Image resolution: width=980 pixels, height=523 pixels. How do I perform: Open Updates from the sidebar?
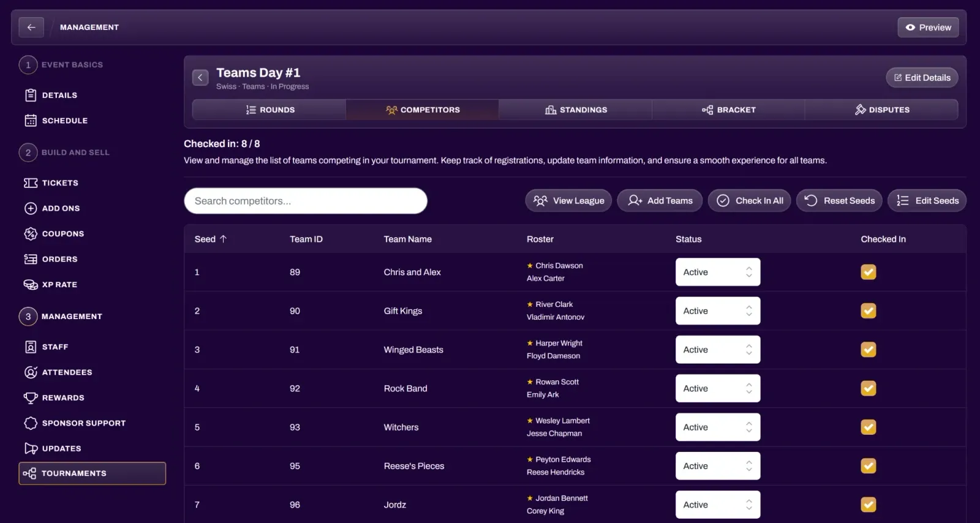[x=53, y=448]
